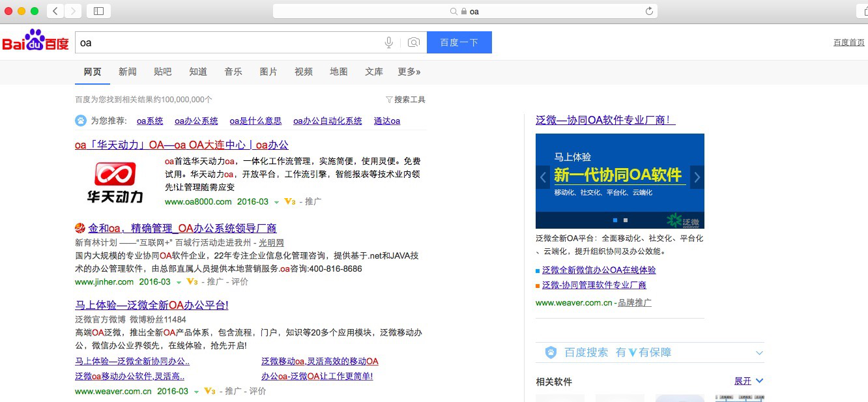The width and height of the screenshot is (868, 402).
Task: Advance the ad carousel with right arrow
Action: click(x=697, y=177)
